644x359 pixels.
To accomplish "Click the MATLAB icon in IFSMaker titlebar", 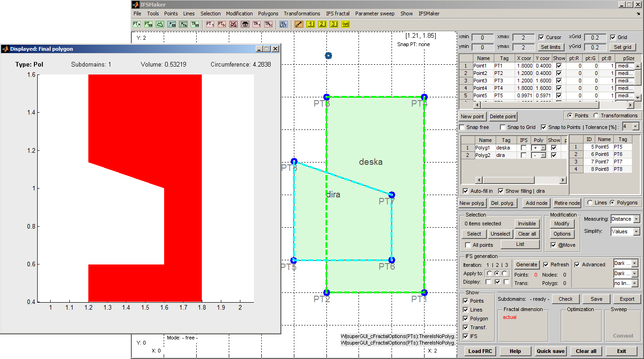I will [136, 4].
